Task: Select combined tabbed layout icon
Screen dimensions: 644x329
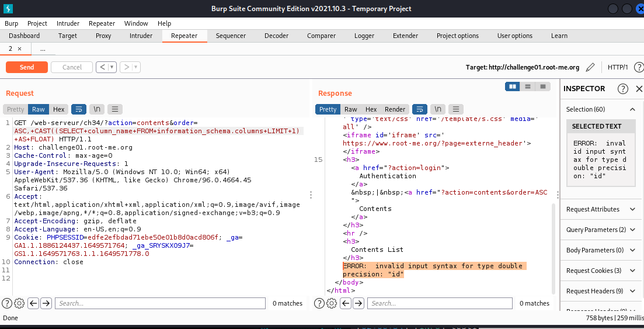Action: [543, 86]
